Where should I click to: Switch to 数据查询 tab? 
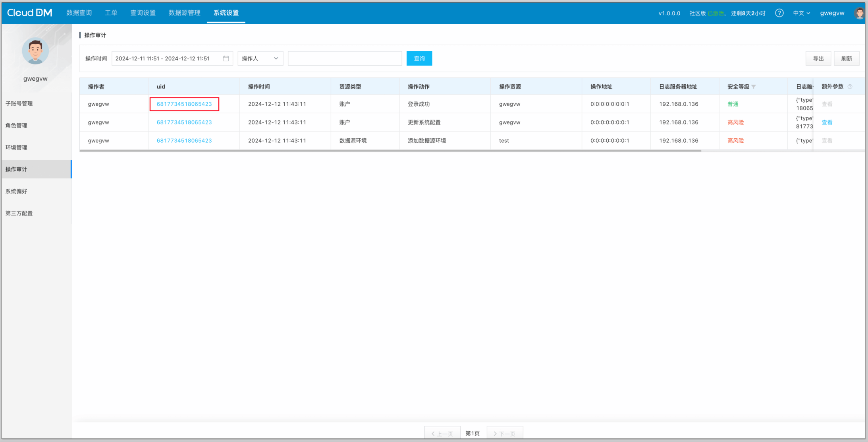[79, 13]
